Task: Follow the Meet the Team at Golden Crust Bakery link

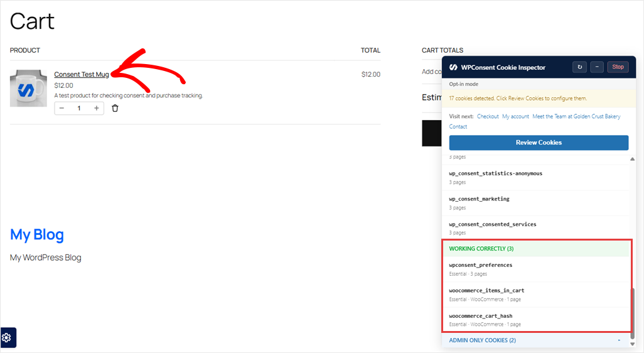Action: 576,116
